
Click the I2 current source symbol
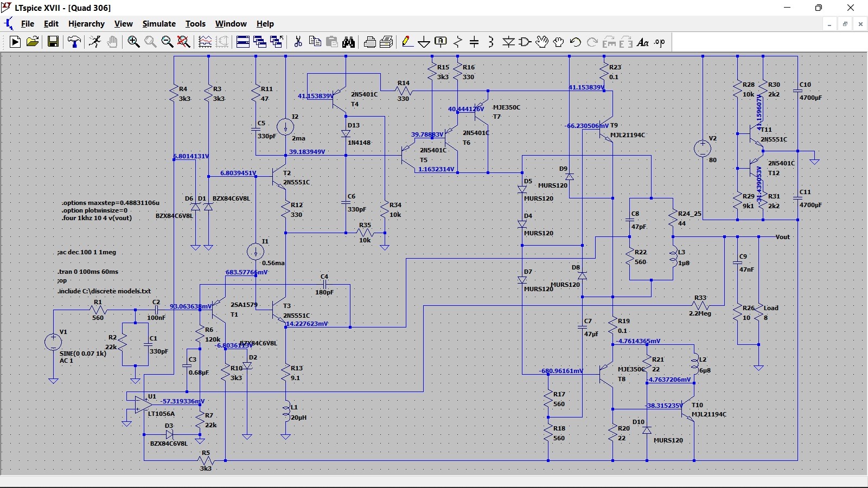285,127
